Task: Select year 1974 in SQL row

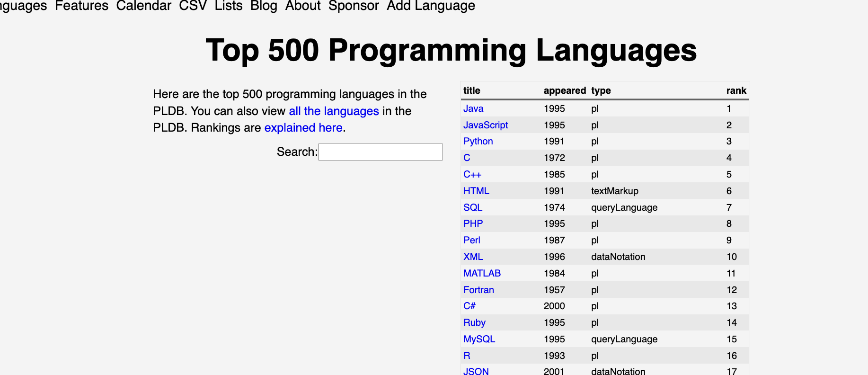Action: [x=554, y=207]
